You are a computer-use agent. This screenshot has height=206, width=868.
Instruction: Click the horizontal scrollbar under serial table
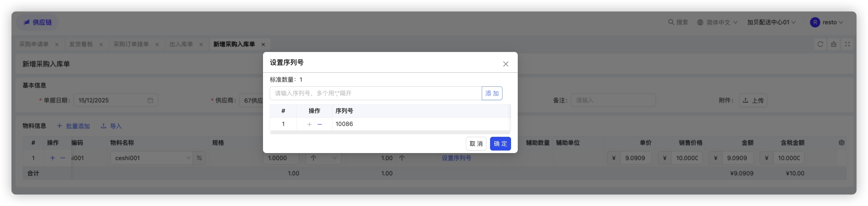tap(390, 132)
